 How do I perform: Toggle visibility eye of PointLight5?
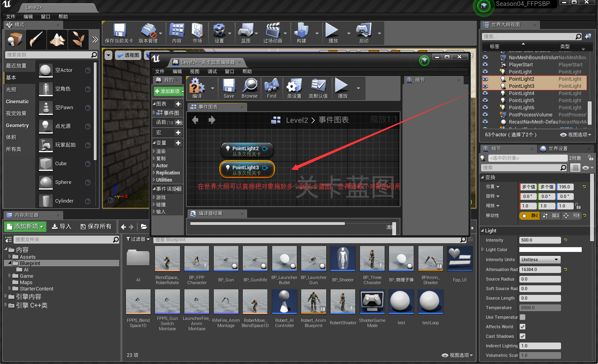[x=485, y=101]
